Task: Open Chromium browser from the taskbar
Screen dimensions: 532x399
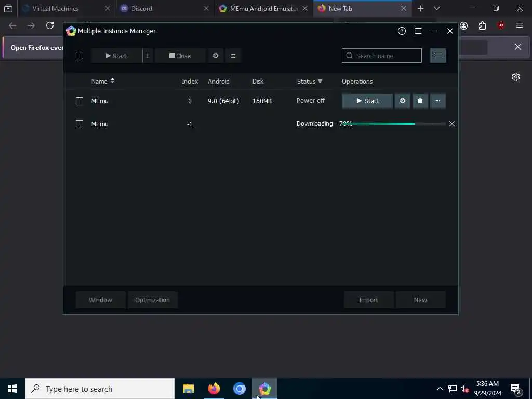Action: 239,389
